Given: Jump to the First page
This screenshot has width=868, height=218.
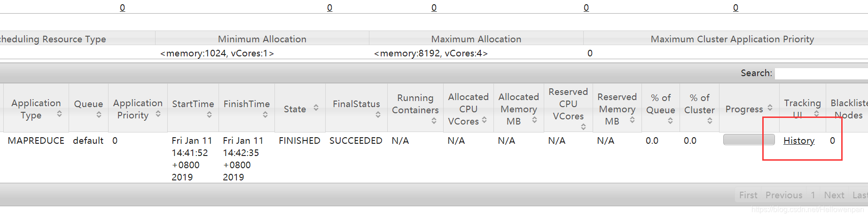Looking at the screenshot, I should pos(748,195).
